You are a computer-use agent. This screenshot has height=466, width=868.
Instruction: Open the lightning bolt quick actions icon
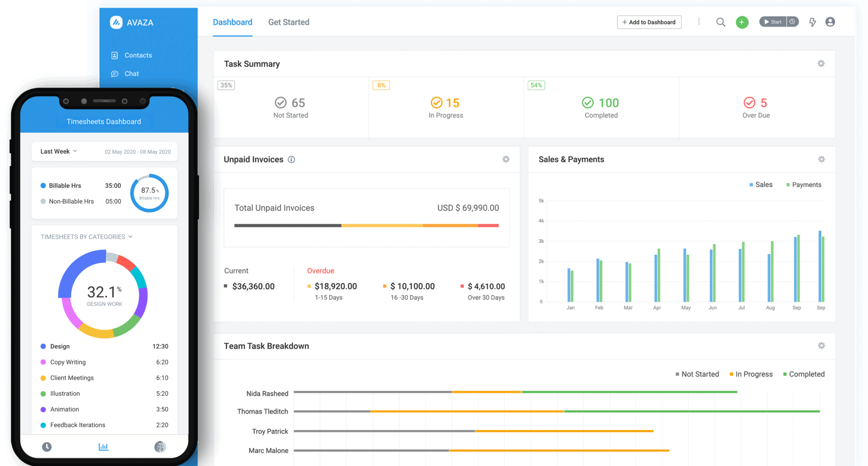coord(812,22)
